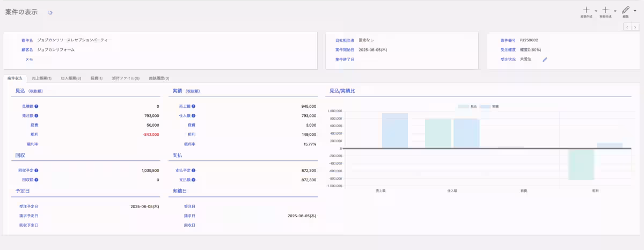Image resolution: width=644 pixels, height=250 pixels.
Task: Open help icon next to 見積額
Action: tap(36, 106)
